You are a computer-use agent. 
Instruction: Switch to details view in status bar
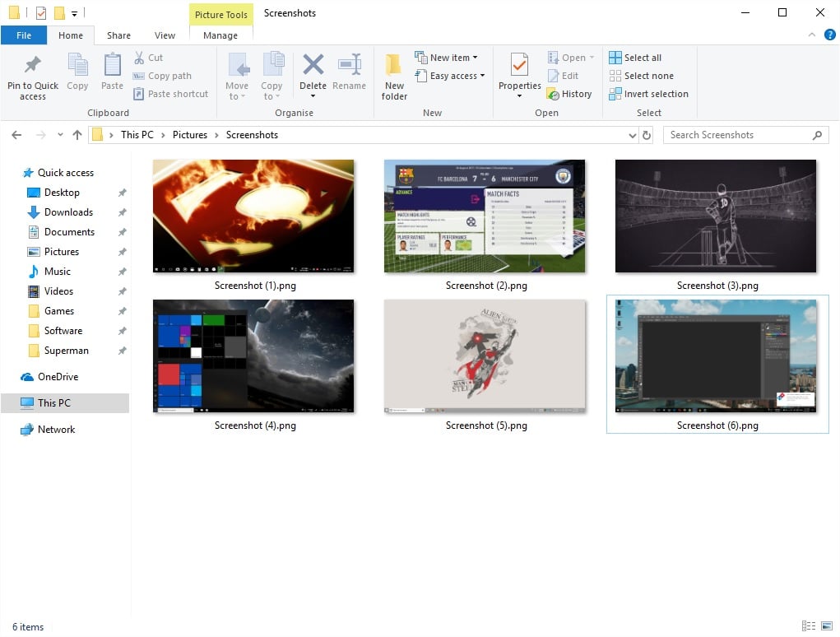tap(809, 625)
